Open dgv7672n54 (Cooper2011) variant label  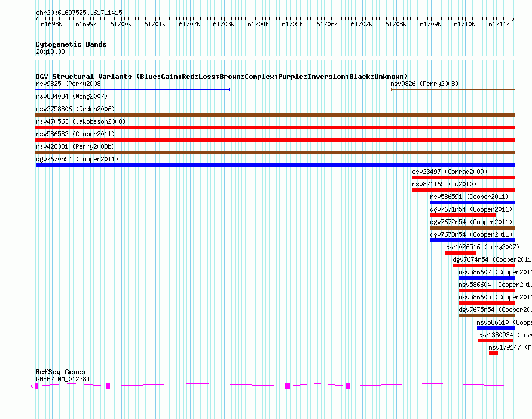tap(471, 222)
